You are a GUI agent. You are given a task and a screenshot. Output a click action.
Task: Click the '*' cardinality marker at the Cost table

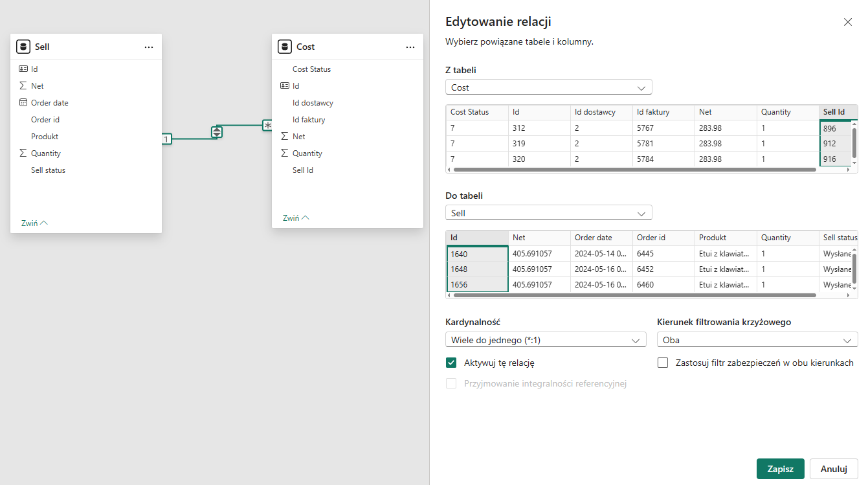(267, 125)
